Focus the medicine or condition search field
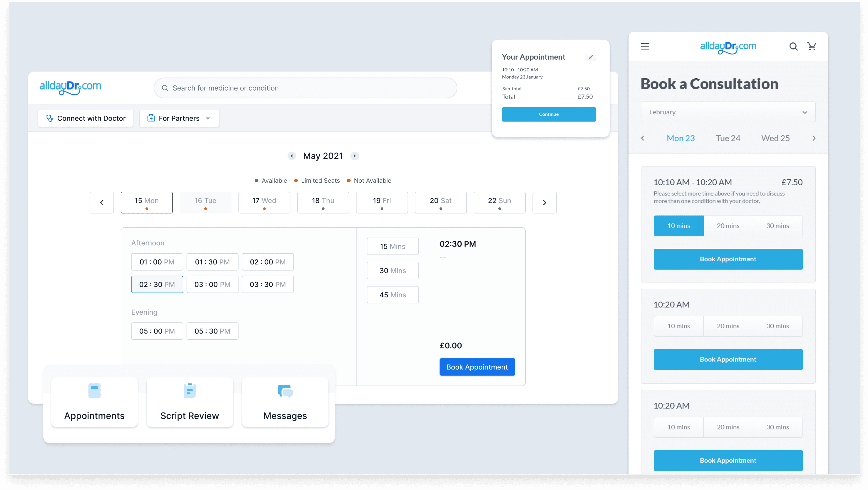 (305, 88)
